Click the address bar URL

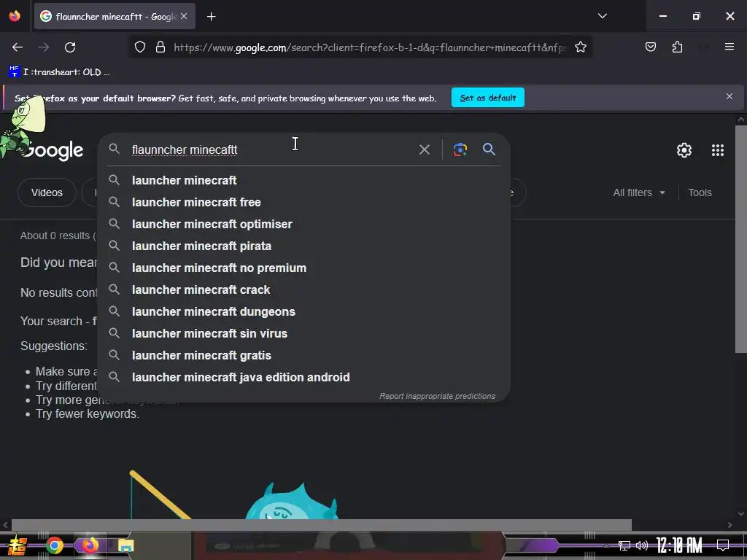coord(370,47)
